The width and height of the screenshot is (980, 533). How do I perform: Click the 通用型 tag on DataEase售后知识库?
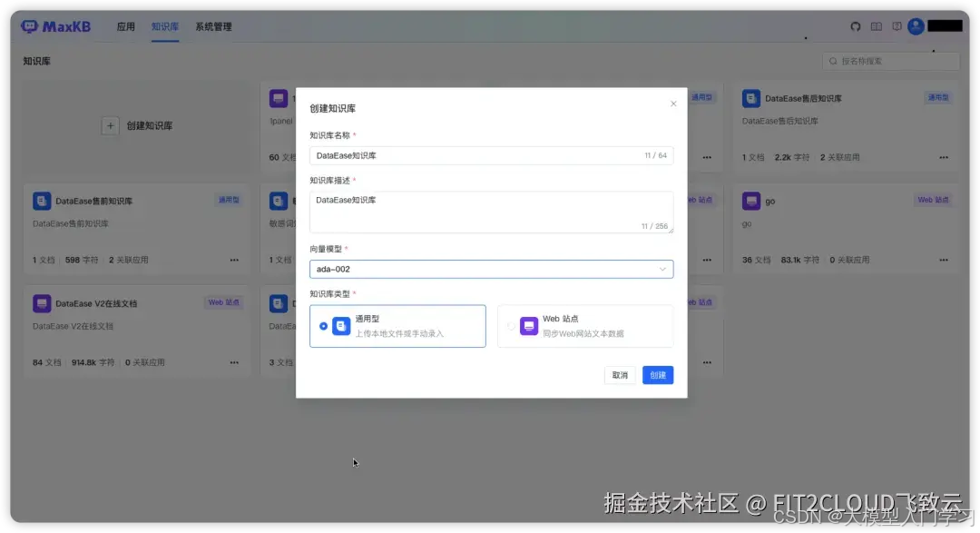pos(937,97)
